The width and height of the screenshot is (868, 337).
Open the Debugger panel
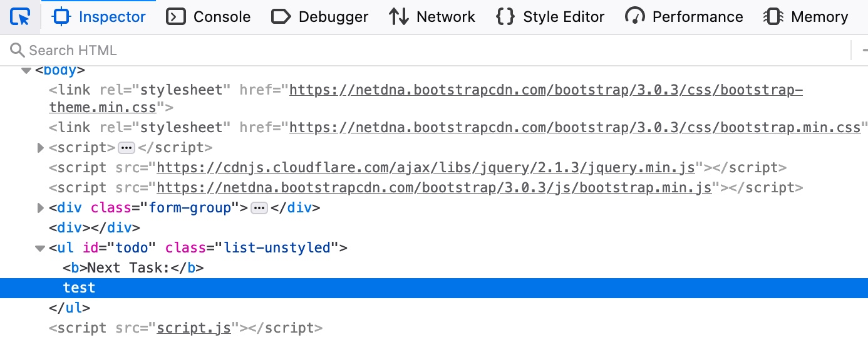point(319,17)
